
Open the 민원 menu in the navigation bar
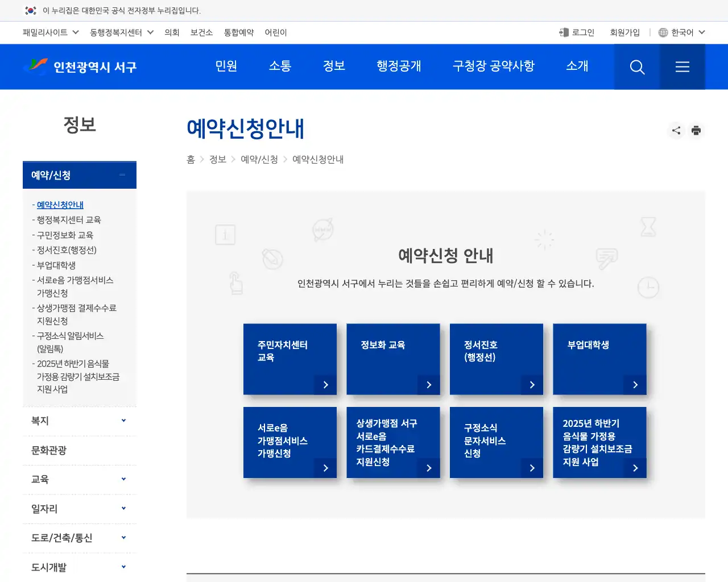pos(226,66)
